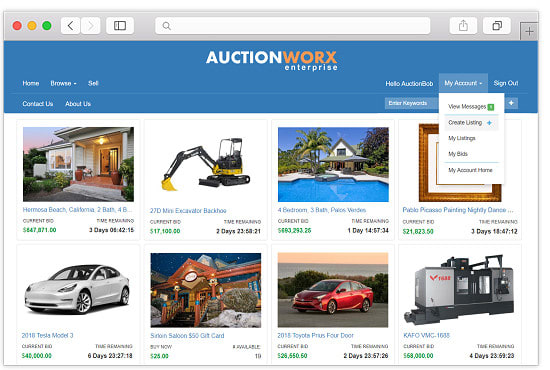Open the Sell menu item

point(93,83)
